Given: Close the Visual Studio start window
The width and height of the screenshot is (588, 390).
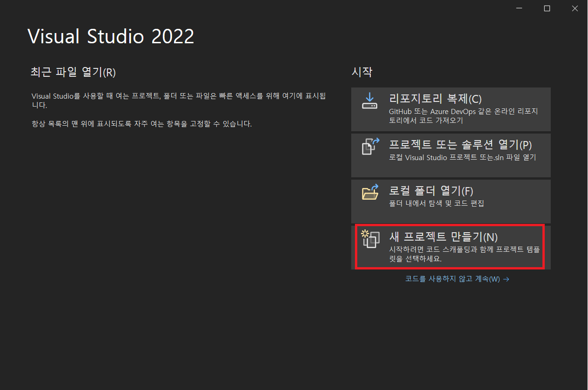Looking at the screenshot, I should pos(575,8).
